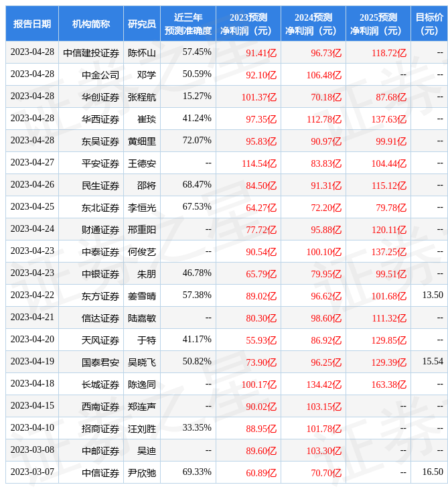Click 2025 forecast 163.38亿

tap(389, 385)
